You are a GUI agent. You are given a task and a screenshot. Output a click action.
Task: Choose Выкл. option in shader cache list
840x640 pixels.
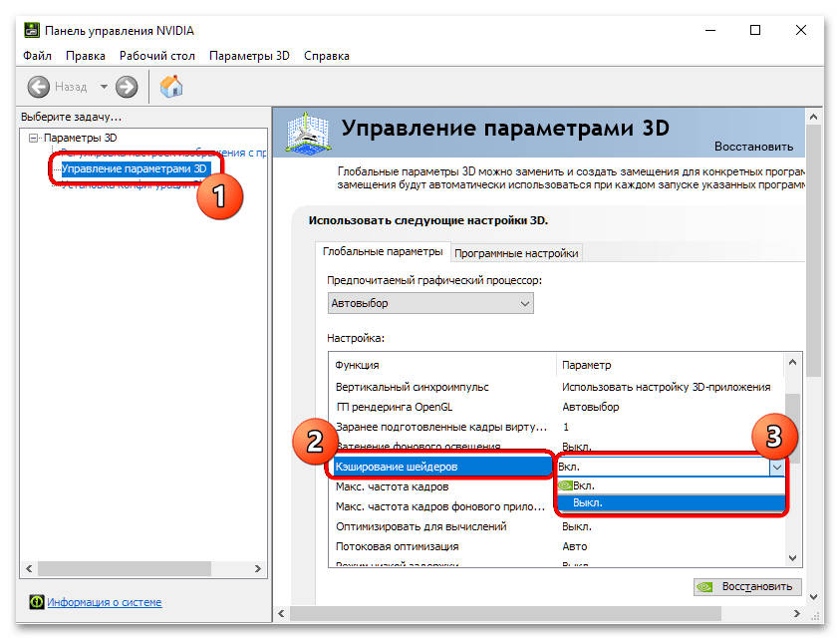click(672, 502)
